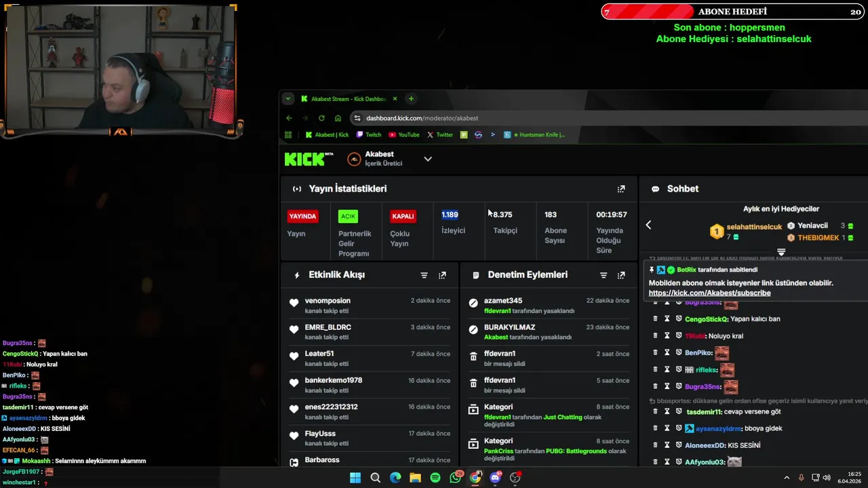Timeout AAfyonlu03 using the hourglass icon

click(667, 462)
